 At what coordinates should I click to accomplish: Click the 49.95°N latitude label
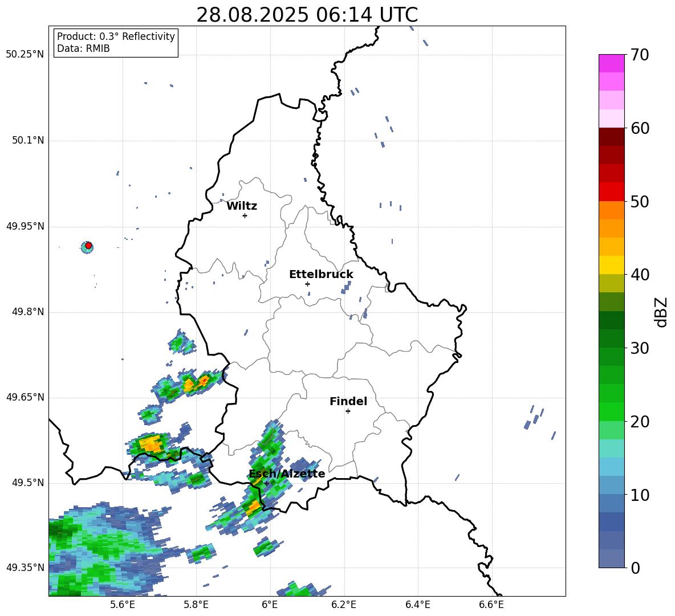pos(25,226)
